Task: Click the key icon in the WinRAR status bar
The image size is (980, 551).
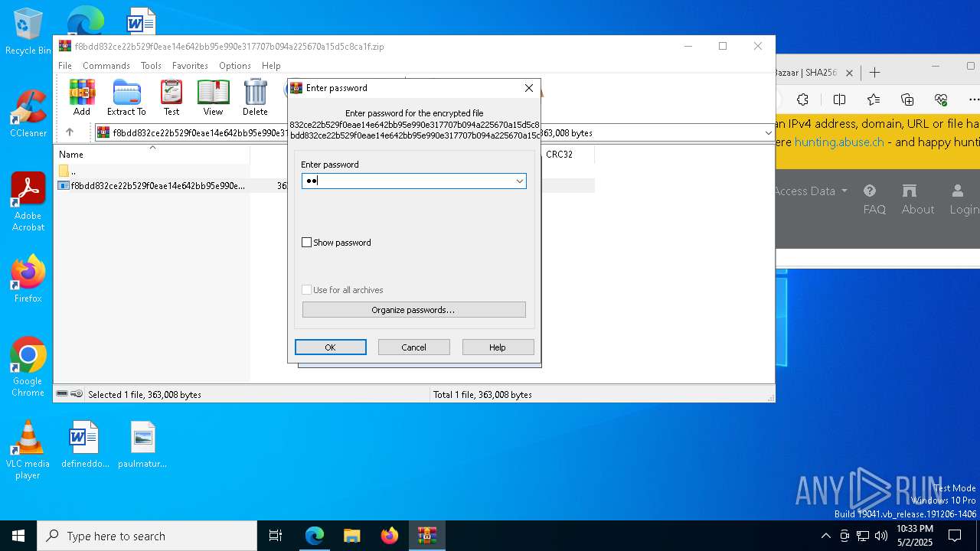Action: (x=77, y=394)
